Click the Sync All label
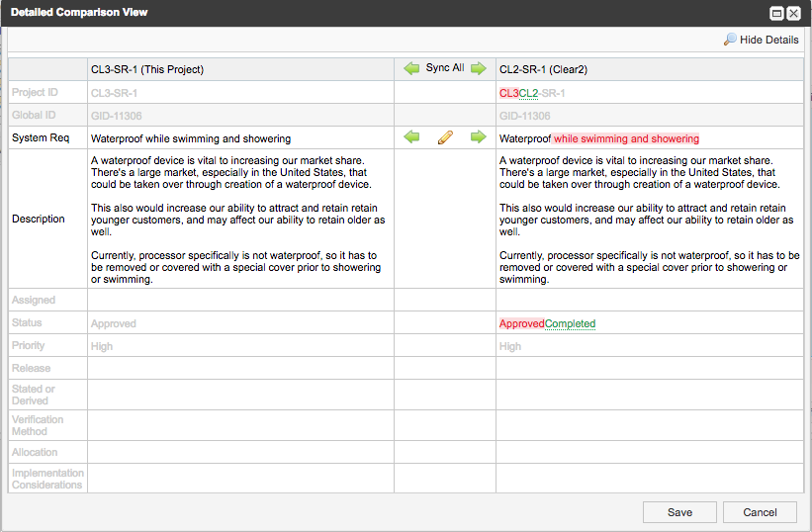This screenshot has width=812, height=532. (445, 68)
